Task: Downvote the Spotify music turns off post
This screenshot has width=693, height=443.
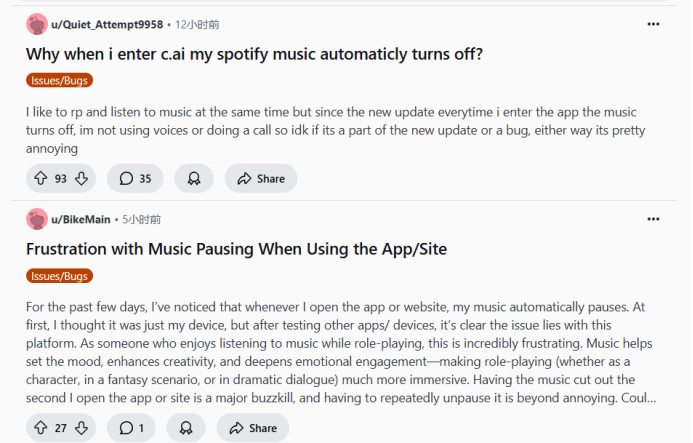Action: pyautogui.click(x=81, y=179)
